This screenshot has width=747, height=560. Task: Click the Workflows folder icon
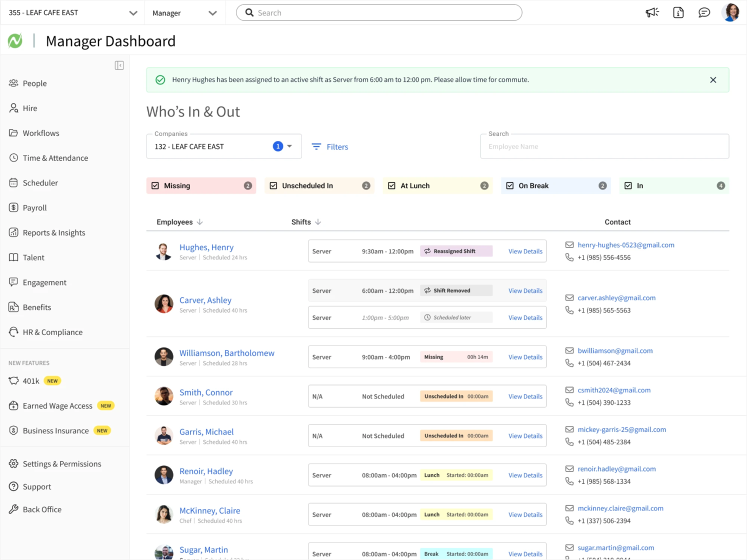point(13,133)
